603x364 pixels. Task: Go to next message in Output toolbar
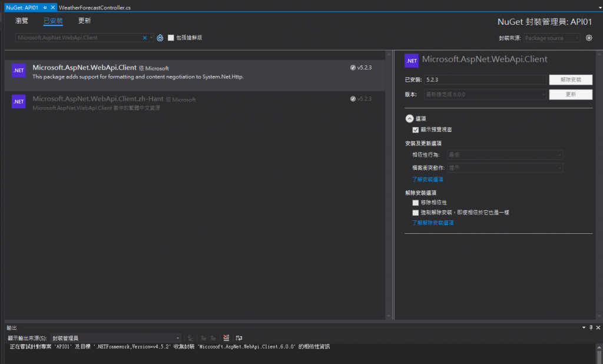(x=213, y=338)
